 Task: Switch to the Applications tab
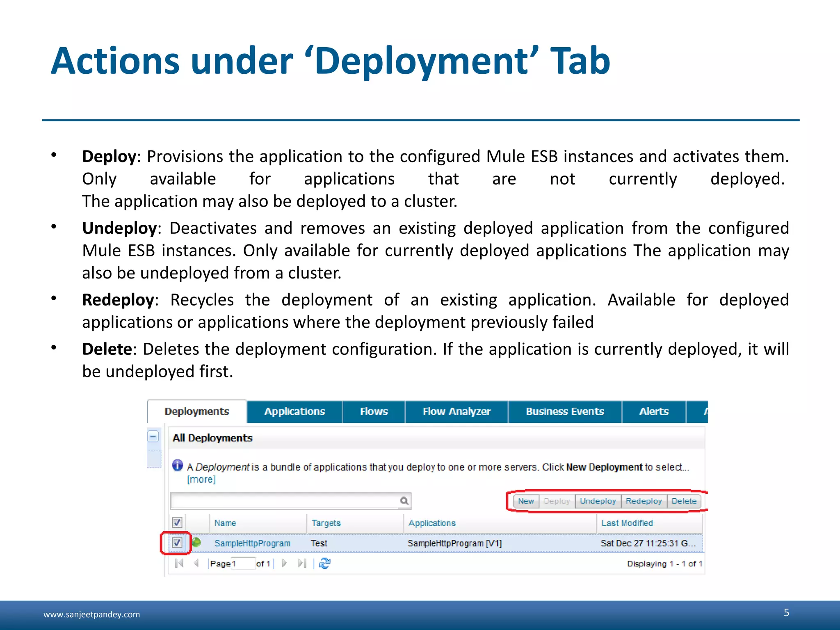point(294,411)
